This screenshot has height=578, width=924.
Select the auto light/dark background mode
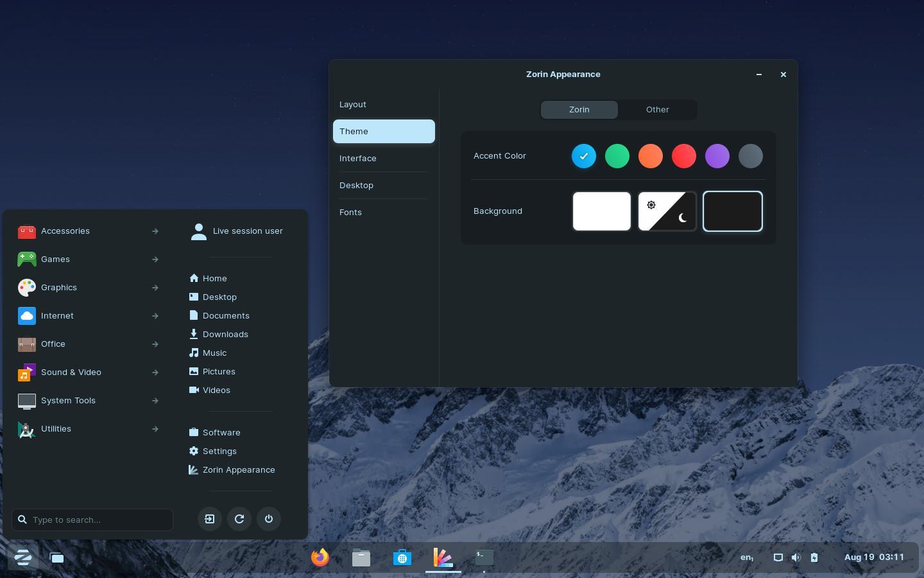click(667, 211)
